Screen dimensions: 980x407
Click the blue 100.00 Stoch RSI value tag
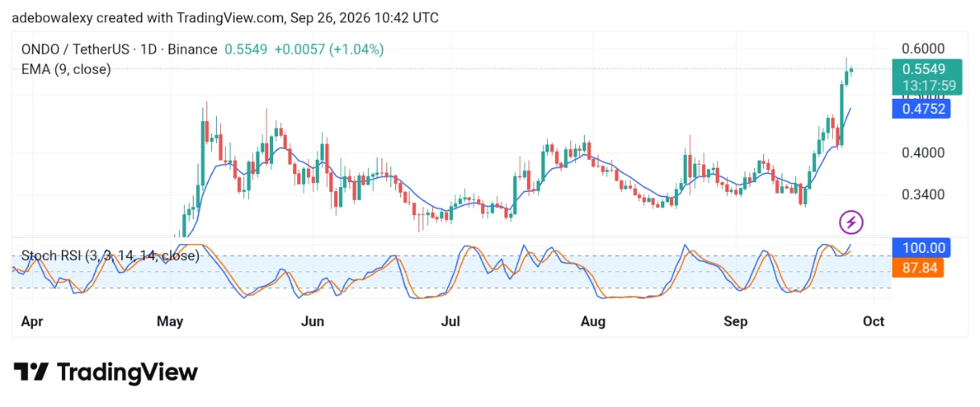(x=922, y=248)
